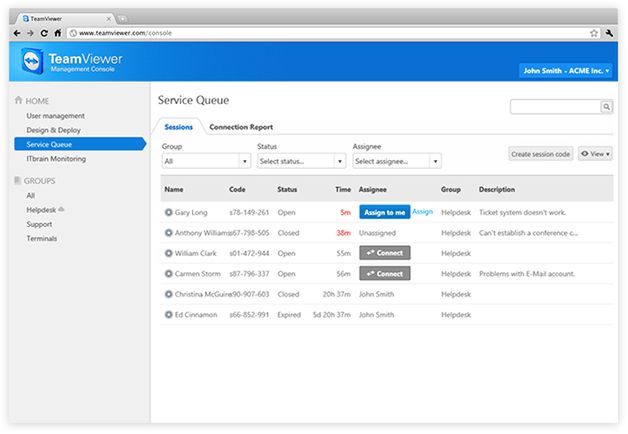Click the name Gary Long
Viewport: 628px width, 434px height.
[x=191, y=212]
